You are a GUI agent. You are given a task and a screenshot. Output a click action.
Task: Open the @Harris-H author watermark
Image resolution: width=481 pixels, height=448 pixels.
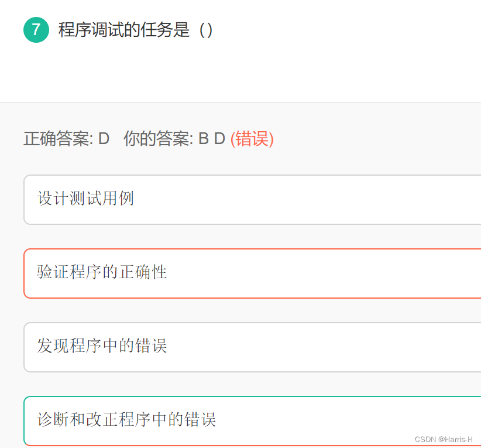456,439
